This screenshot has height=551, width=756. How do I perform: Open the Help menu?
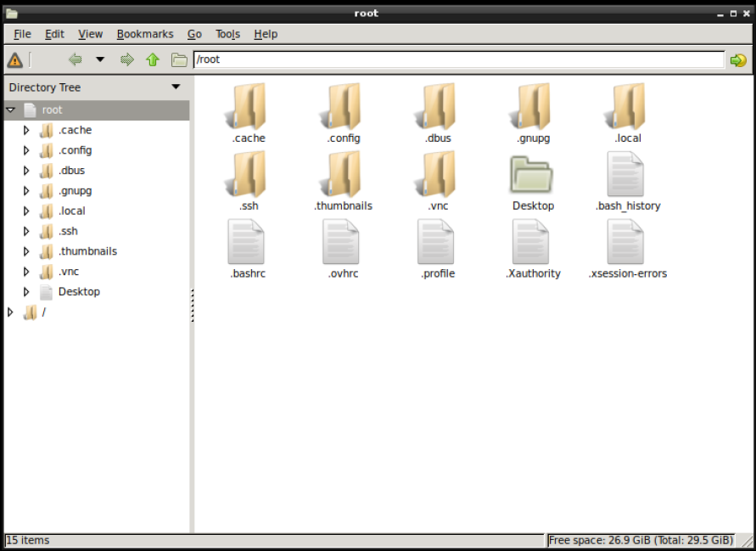(266, 34)
